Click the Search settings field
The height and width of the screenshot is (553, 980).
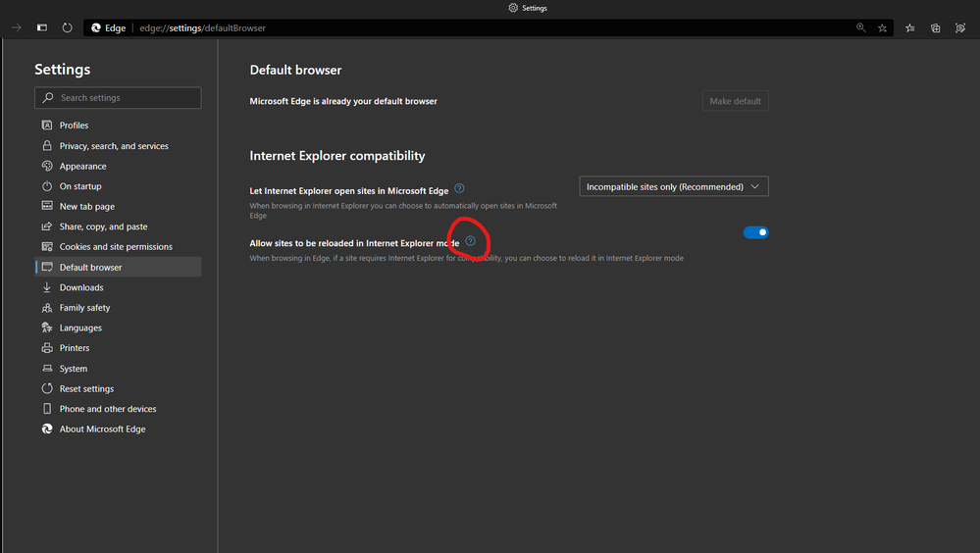point(118,97)
